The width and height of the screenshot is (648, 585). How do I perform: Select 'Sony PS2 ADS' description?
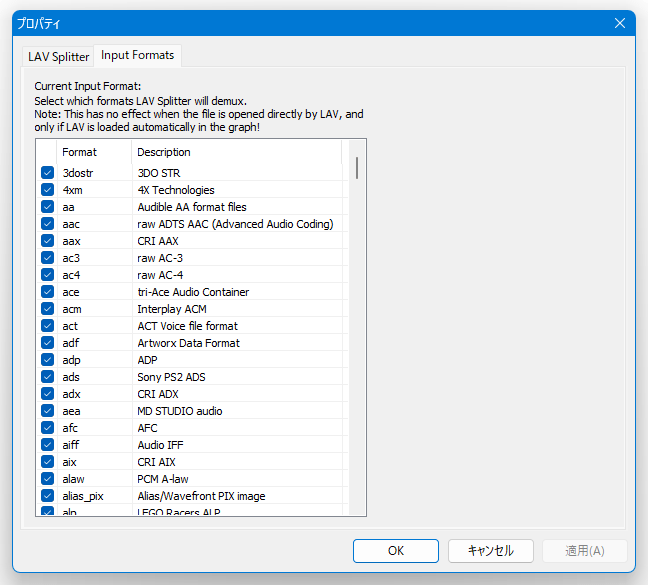pos(171,377)
